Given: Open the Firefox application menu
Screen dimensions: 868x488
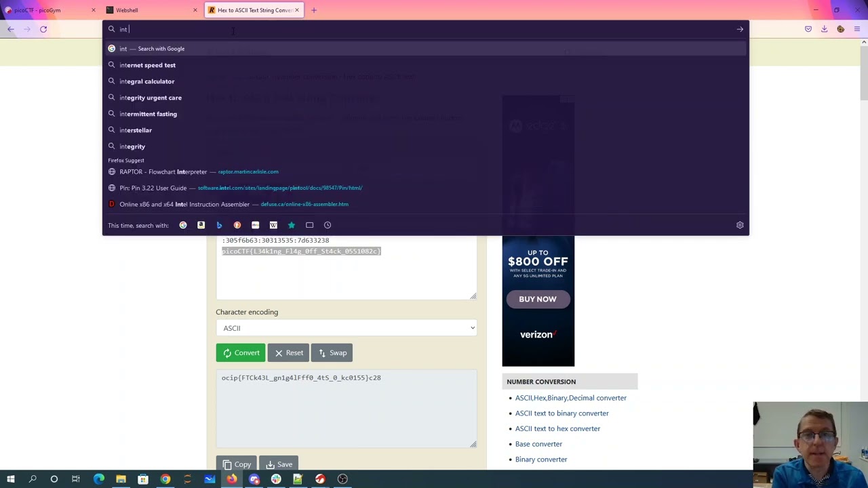Looking at the screenshot, I should point(857,29).
